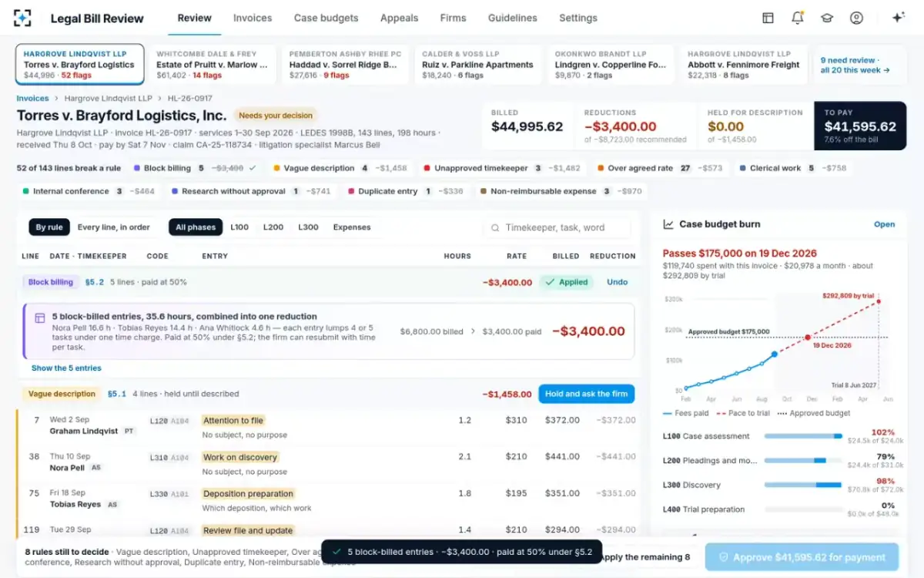The width and height of the screenshot is (924, 578).
Task: Click the Legal Bill Review logo icon
Action: pos(23,18)
